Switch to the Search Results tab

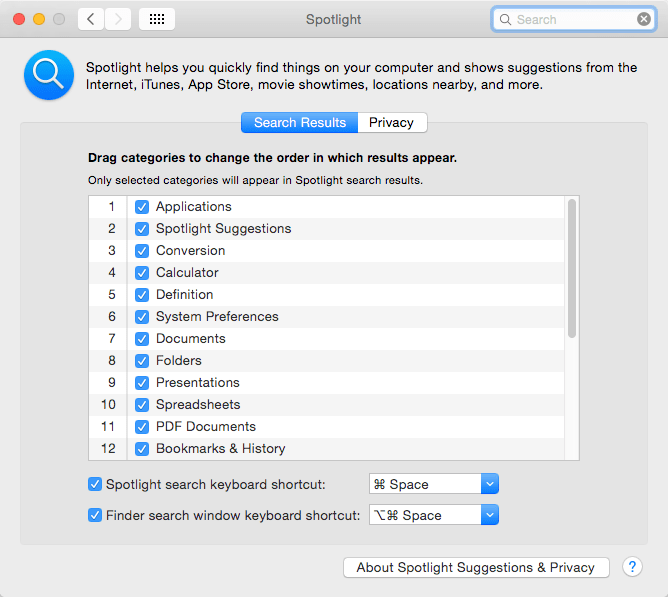point(299,123)
